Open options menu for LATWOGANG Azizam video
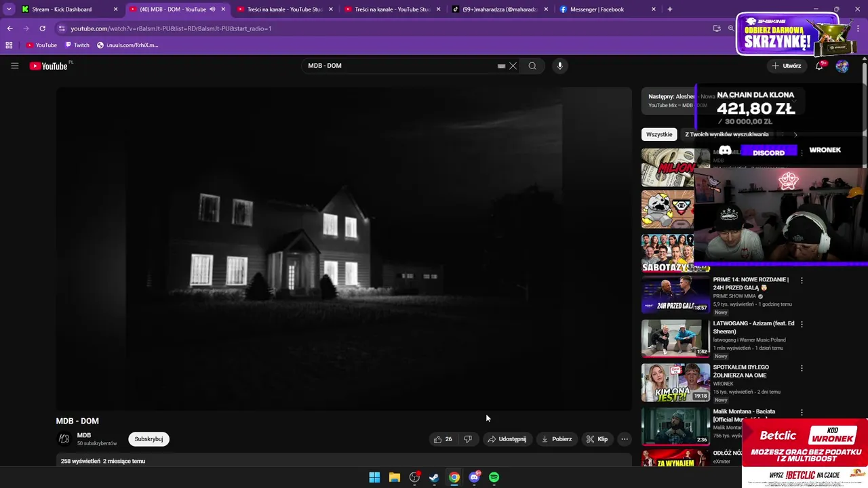The image size is (868, 488). click(802, 324)
